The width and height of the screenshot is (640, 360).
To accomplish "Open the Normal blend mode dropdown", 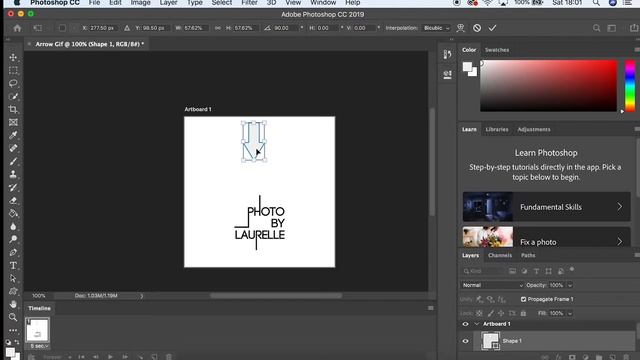I will (492, 285).
